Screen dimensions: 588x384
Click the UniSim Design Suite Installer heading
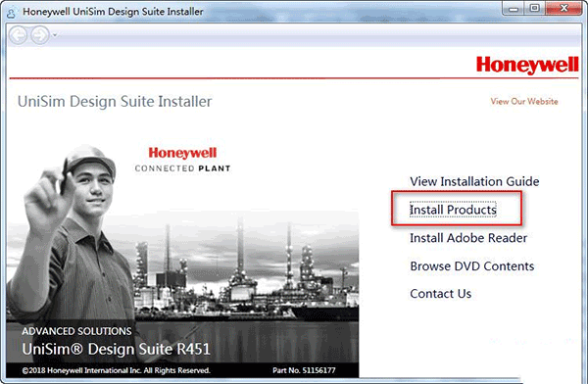[x=115, y=102]
